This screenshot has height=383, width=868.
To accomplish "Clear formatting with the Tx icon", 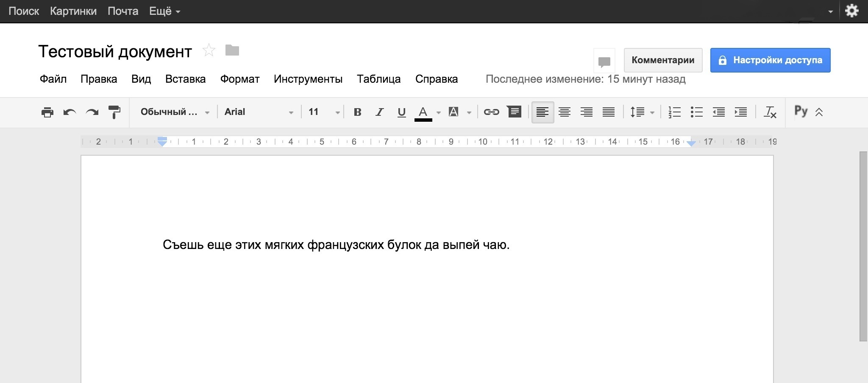I will click(x=770, y=112).
